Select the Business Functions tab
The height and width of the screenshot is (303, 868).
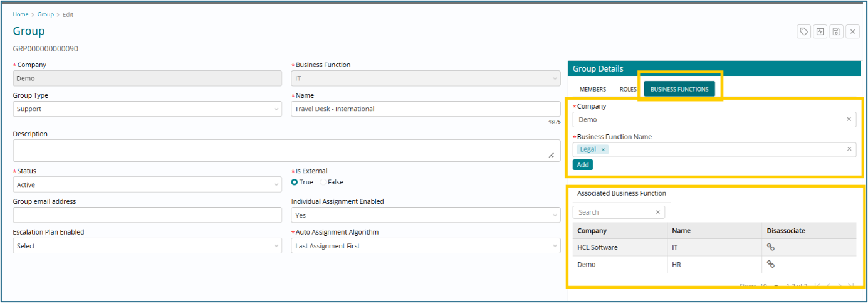[x=679, y=89]
